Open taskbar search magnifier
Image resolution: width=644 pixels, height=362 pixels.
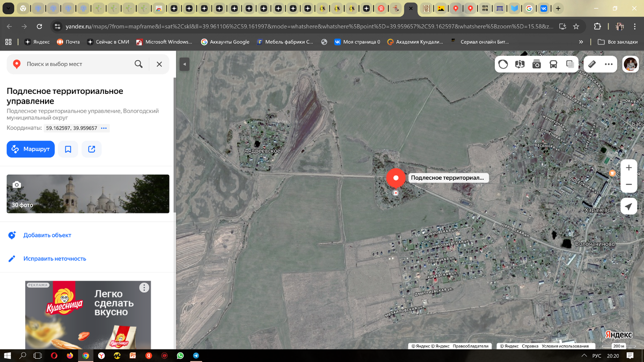23,356
